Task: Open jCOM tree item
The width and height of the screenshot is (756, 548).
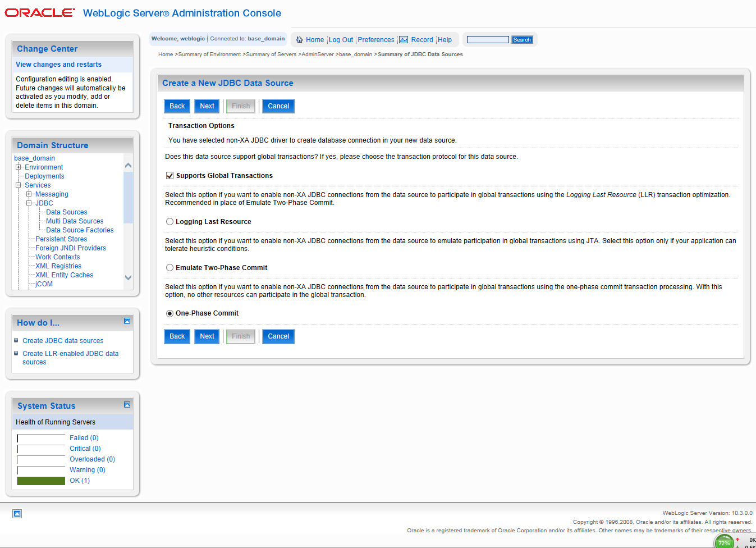Action: [44, 284]
